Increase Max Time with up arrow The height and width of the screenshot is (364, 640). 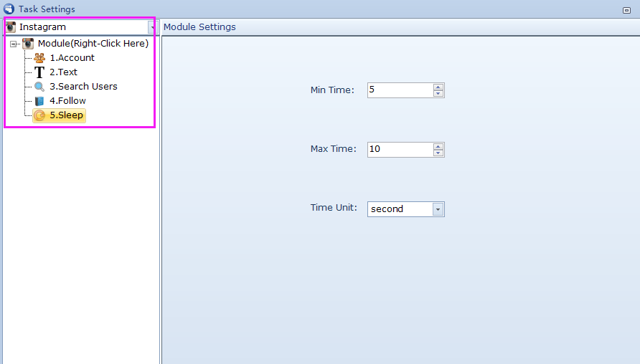438,146
